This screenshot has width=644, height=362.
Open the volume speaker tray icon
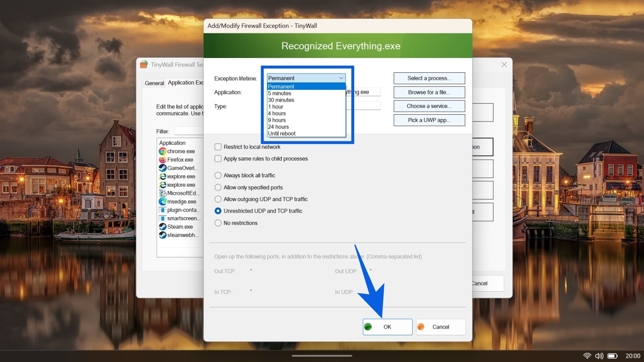point(599,356)
